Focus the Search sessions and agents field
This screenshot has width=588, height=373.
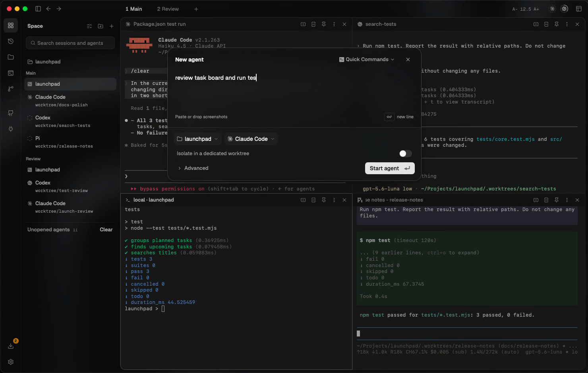[70, 43]
